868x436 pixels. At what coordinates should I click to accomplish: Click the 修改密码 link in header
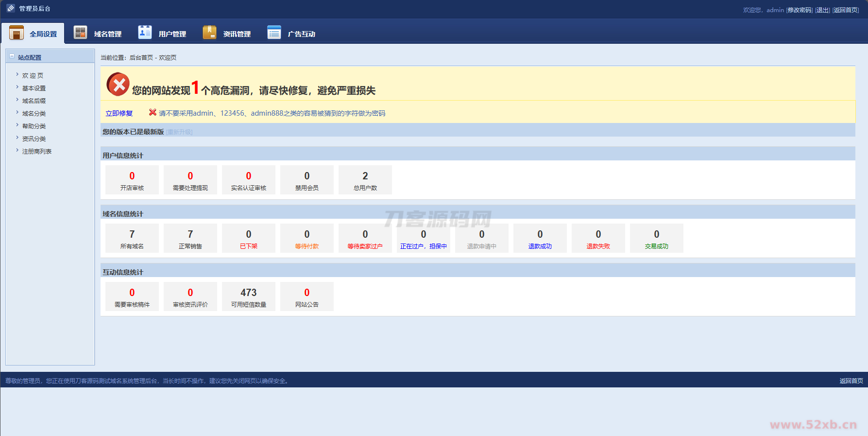800,10
